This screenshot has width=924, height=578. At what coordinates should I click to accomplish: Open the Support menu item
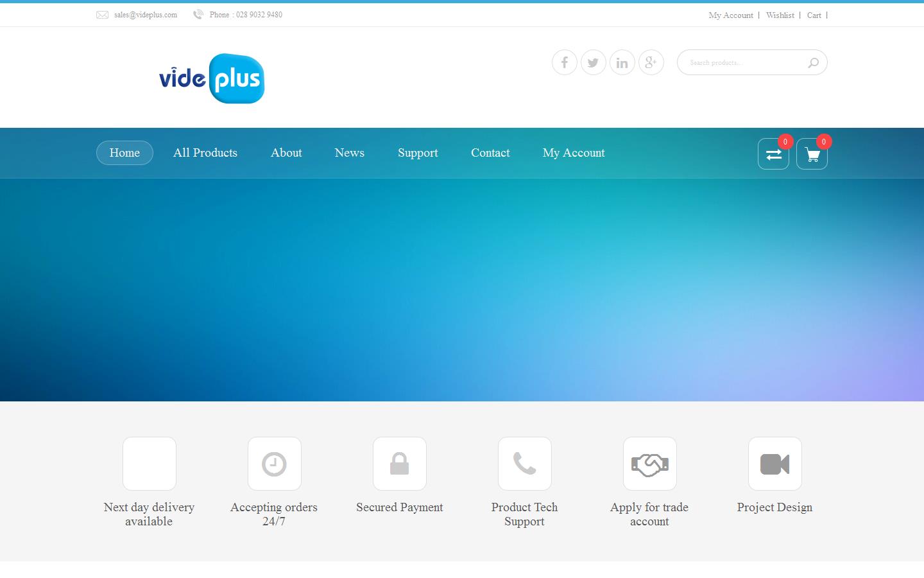pyautogui.click(x=418, y=153)
